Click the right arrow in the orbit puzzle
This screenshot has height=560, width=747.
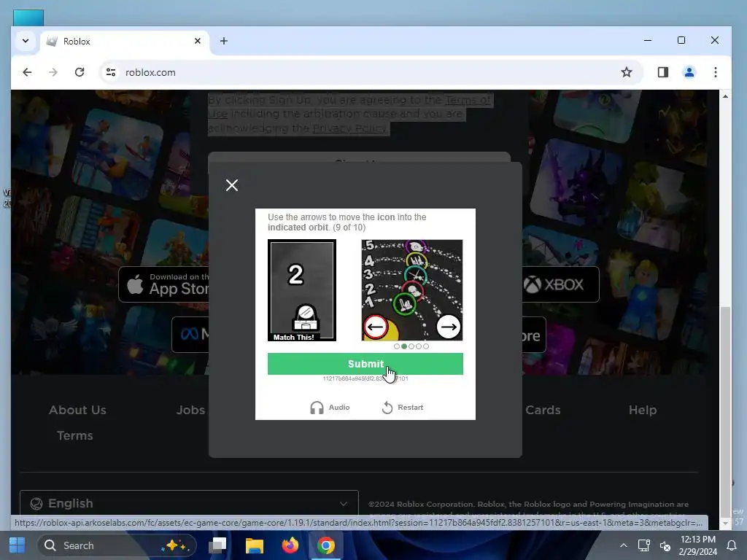pyautogui.click(x=449, y=327)
